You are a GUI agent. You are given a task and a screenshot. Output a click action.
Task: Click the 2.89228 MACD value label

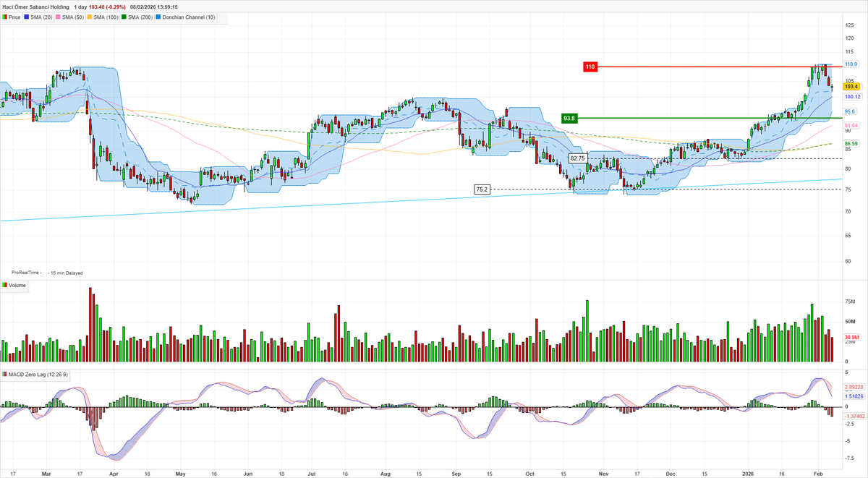pos(854,388)
